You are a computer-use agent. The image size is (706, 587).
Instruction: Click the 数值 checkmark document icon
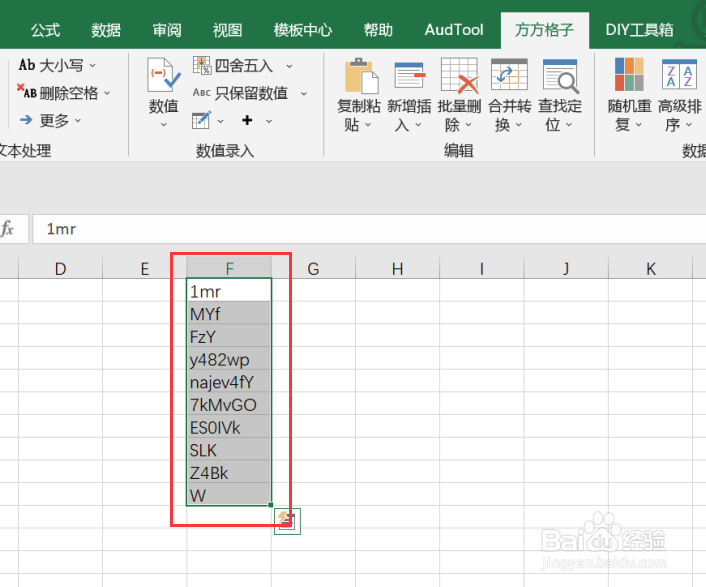[x=163, y=75]
